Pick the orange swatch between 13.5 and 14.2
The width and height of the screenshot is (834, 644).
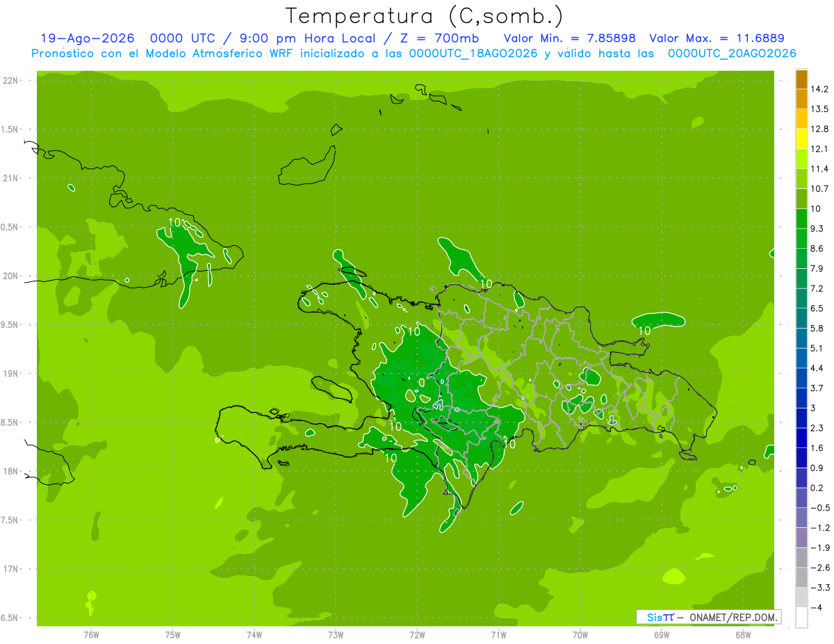tap(801, 99)
